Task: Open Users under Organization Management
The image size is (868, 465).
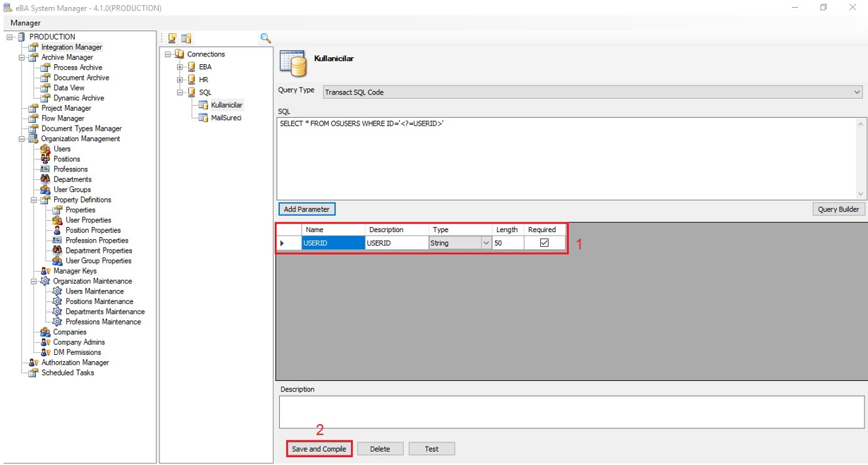Action: click(x=62, y=149)
